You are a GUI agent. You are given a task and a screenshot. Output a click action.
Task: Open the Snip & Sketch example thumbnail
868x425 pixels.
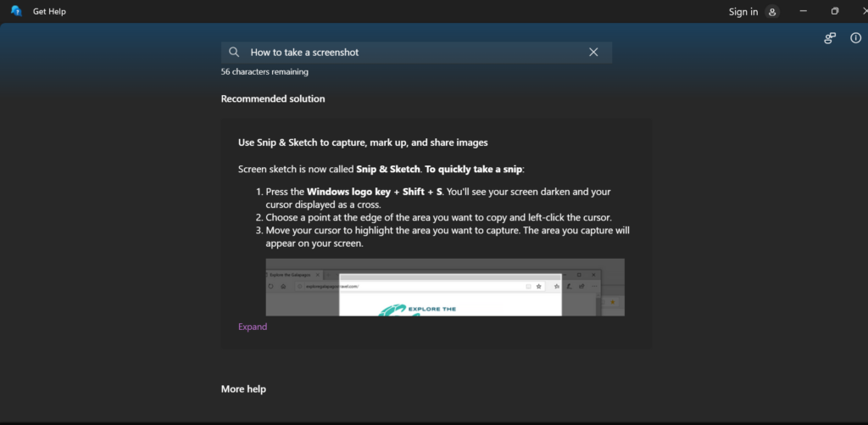point(445,287)
